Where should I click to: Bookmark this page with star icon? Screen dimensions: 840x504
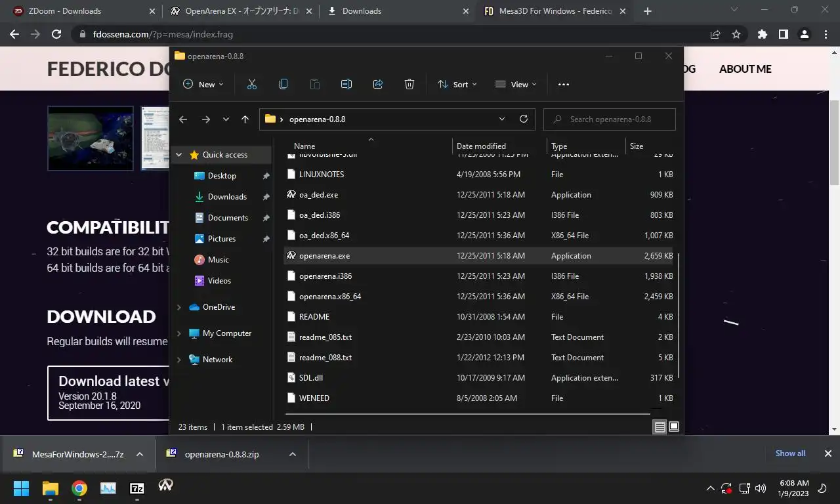736,34
